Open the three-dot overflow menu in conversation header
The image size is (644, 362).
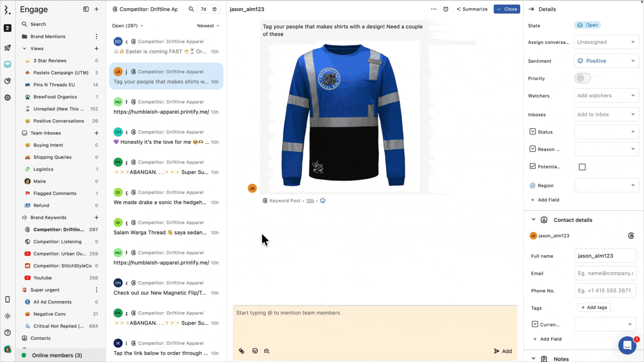tap(433, 9)
